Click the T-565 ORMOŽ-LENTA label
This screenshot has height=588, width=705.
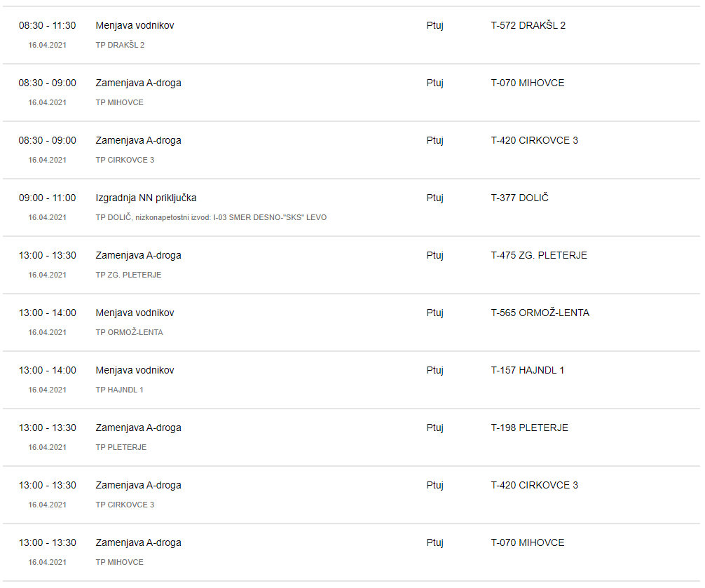540,313
